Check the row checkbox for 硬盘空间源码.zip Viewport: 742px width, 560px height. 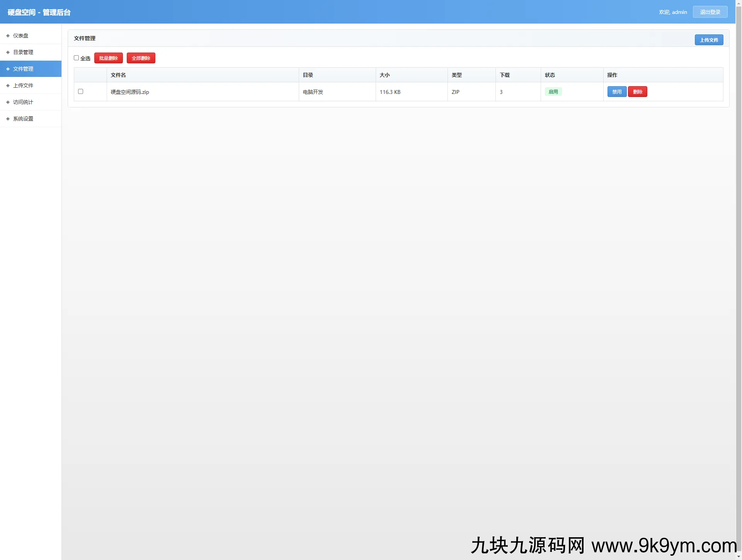tap(81, 92)
